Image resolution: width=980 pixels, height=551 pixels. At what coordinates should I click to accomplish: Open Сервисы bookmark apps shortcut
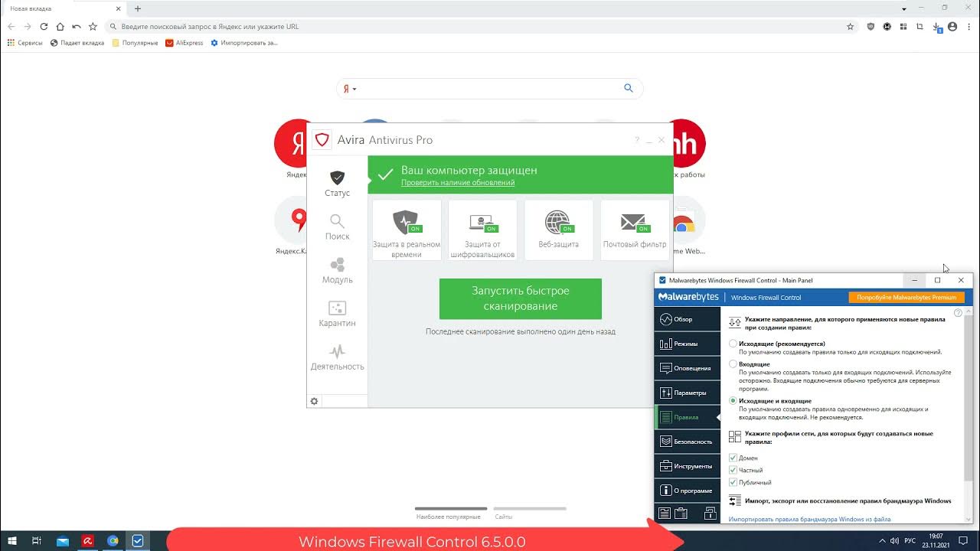(x=24, y=43)
